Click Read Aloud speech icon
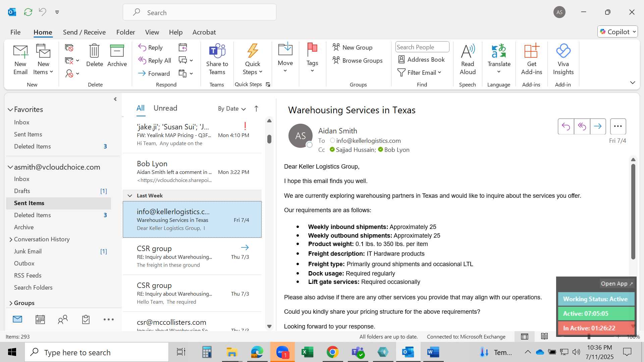This screenshot has width=644, height=362. click(468, 60)
